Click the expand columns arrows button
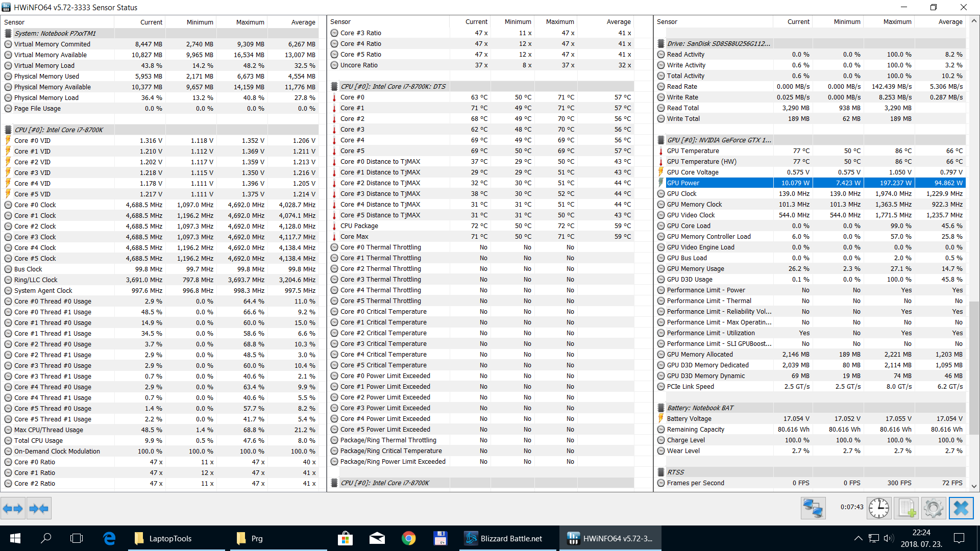The width and height of the screenshot is (980, 551). point(13,508)
